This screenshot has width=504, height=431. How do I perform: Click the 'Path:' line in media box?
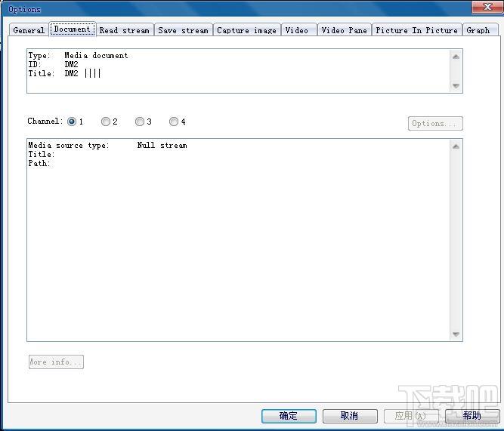click(39, 164)
